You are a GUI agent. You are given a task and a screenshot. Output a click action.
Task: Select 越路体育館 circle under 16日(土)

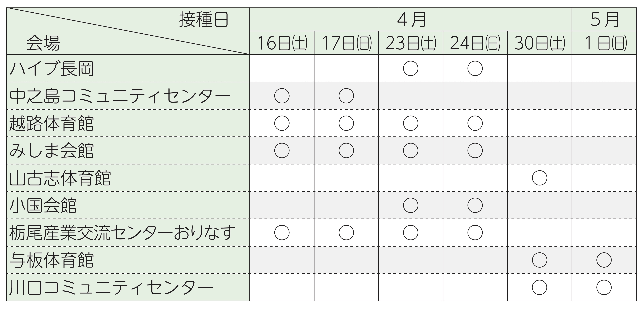tap(282, 123)
